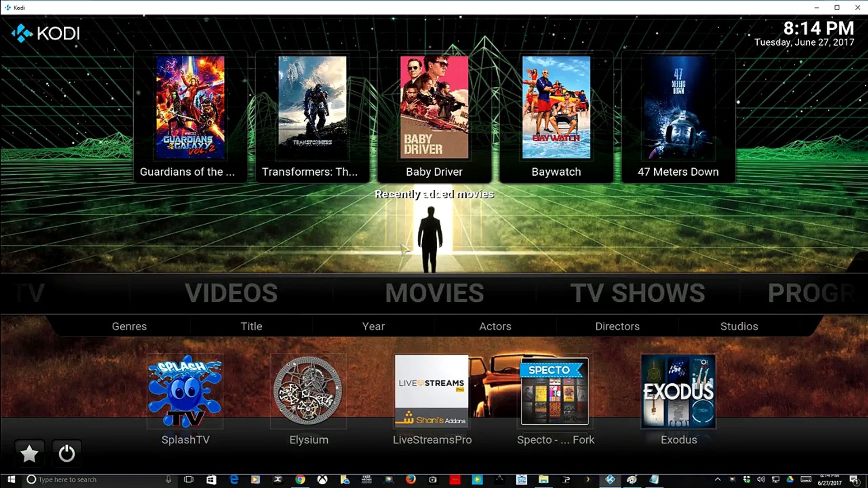Open Baywatch movie poster
This screenshot has width=868, height=488.
click(x=556, y=108)
